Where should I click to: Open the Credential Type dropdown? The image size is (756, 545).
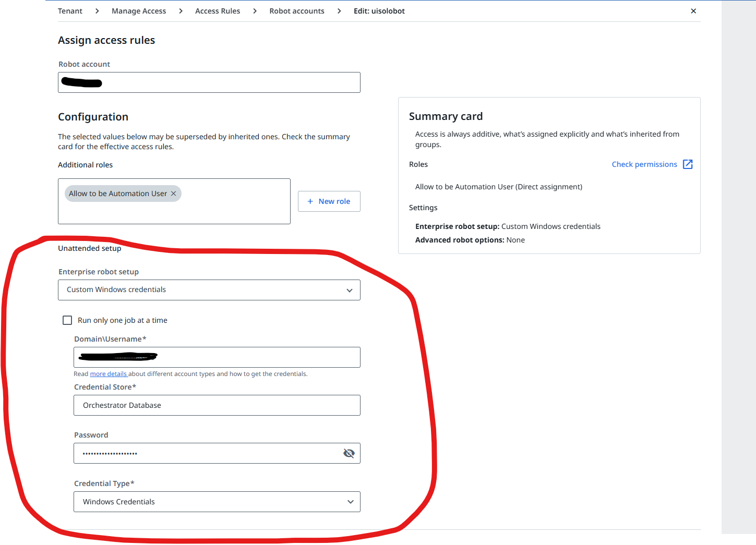[217, 502]
